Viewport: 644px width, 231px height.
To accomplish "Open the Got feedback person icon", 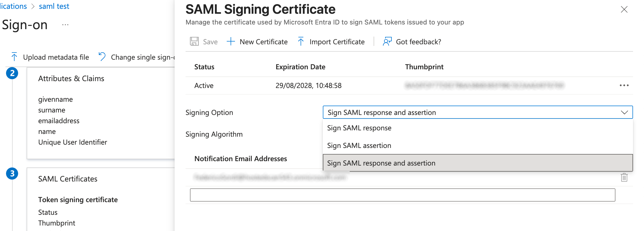I will (x=387, y=42).
